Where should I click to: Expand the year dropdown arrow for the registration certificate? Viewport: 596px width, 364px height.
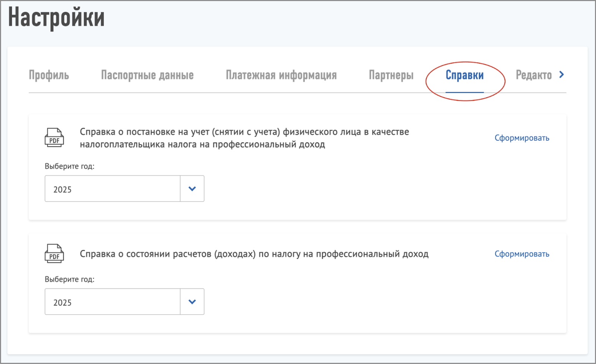(x=192, y=189)
